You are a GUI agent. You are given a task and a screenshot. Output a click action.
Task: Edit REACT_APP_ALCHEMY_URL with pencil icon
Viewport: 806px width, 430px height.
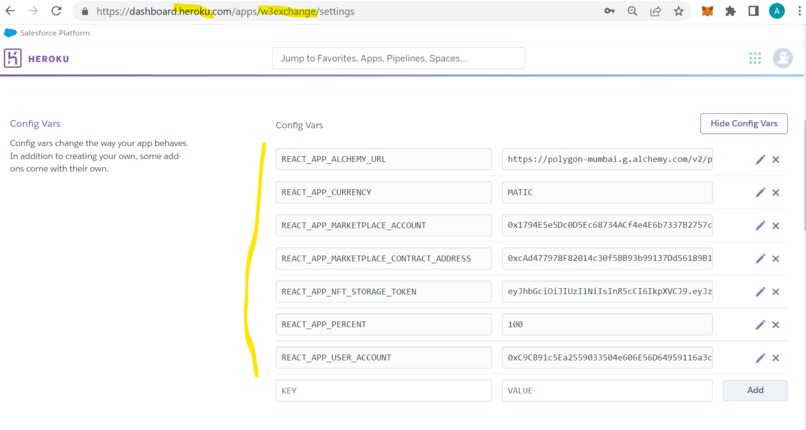[760, 159]
